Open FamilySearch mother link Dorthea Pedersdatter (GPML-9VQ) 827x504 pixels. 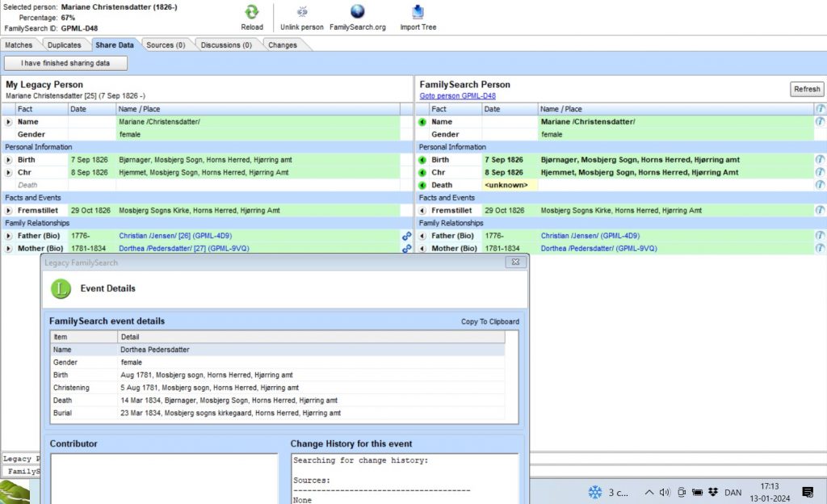(x=598, y=248)
